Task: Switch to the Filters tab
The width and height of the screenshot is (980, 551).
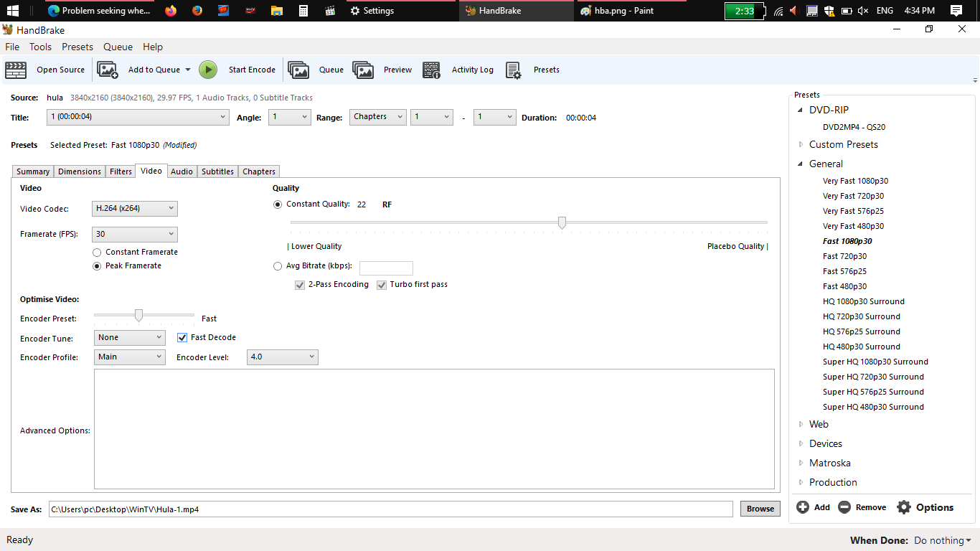Action: pyautogui.click(x=121, y=171)
